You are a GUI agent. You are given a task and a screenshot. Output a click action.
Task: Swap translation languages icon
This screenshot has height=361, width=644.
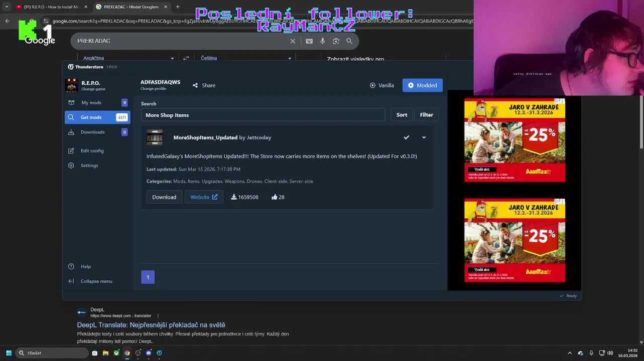(186, 58)
